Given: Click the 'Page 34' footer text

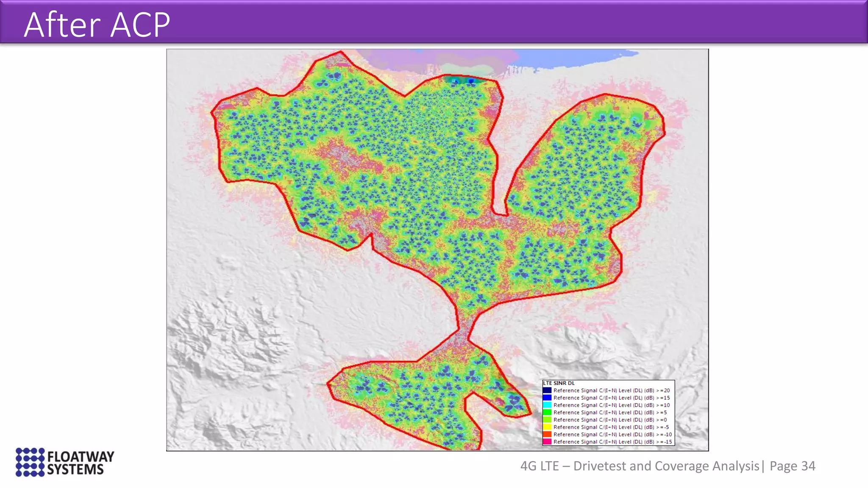Looking at the screenshot, I should pyautogui.click(x=792, y=466).
